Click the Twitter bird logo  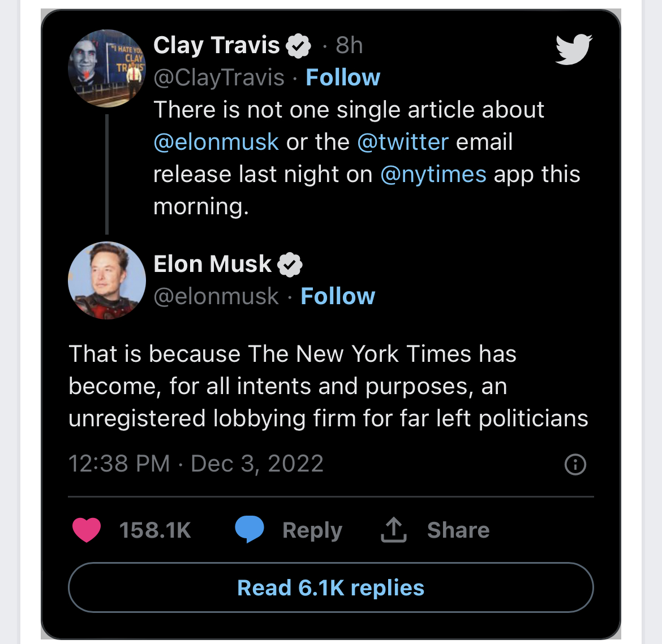573,49
